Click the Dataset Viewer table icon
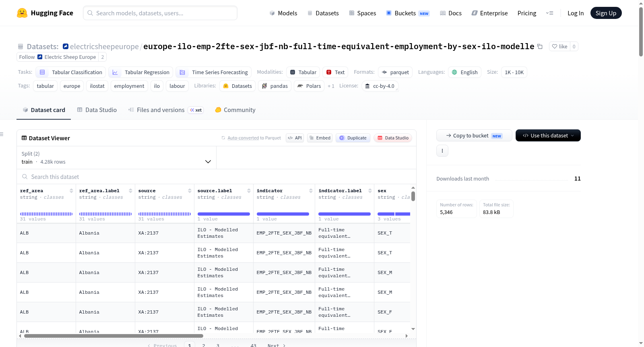Screen dimensions: 644x347 (24, 138)
